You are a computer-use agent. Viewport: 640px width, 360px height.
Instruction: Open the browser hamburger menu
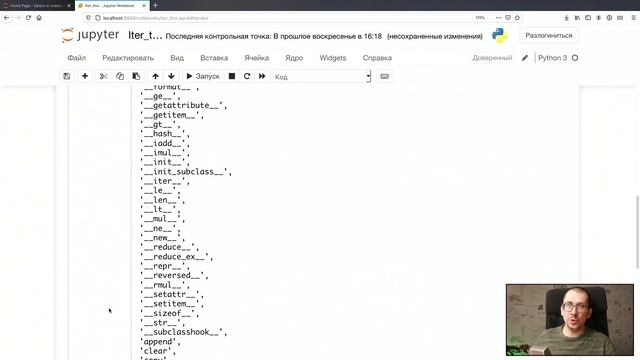click(x=633, y=18)
